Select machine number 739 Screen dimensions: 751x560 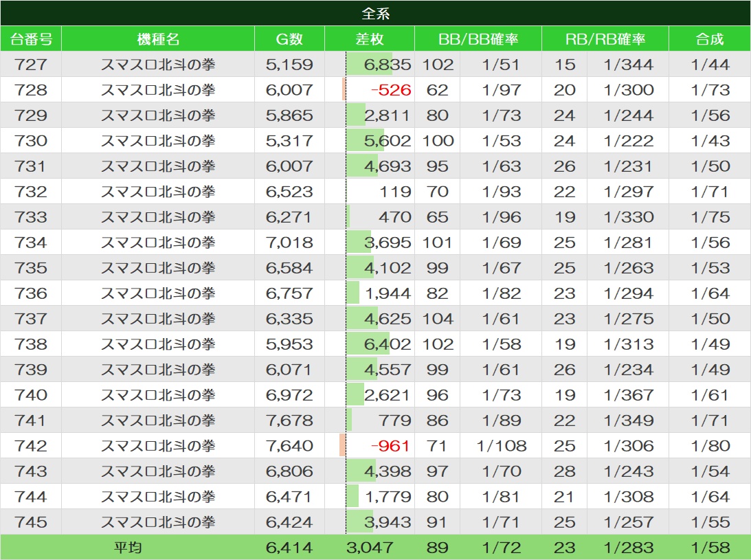click(x=31, y=369)
